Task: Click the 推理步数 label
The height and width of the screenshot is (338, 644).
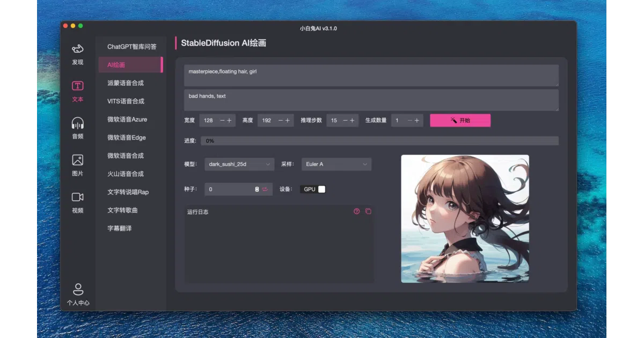Action: (x=311, y=121)
